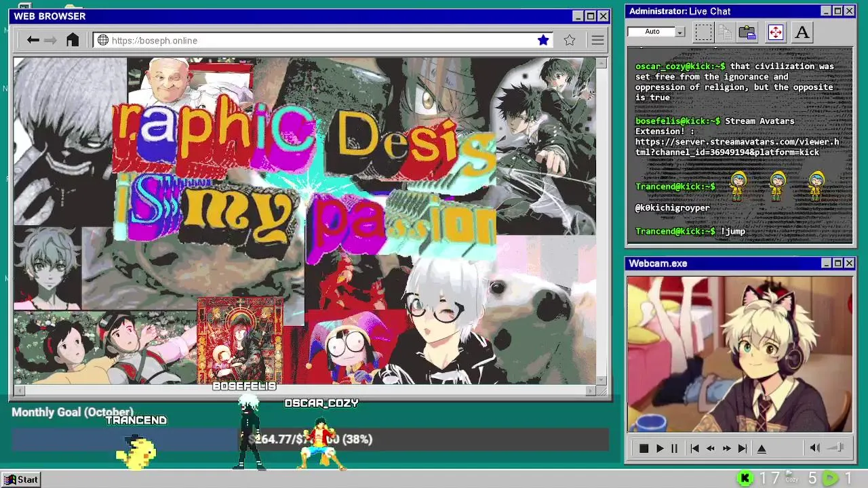Open the browser home page icon
The height and width of the screenshot is (488, 868).
(x=73, y=40)
